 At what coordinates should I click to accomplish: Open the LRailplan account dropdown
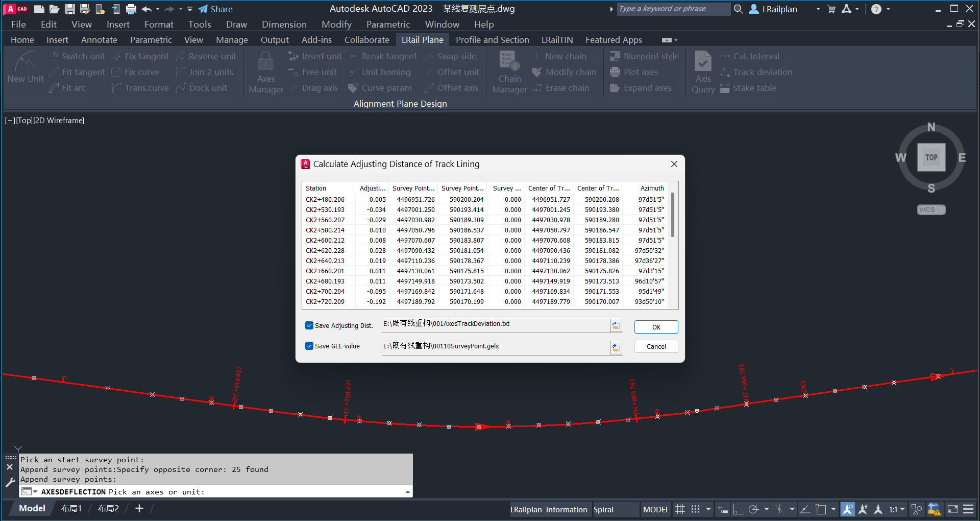(x=818, y=9)
